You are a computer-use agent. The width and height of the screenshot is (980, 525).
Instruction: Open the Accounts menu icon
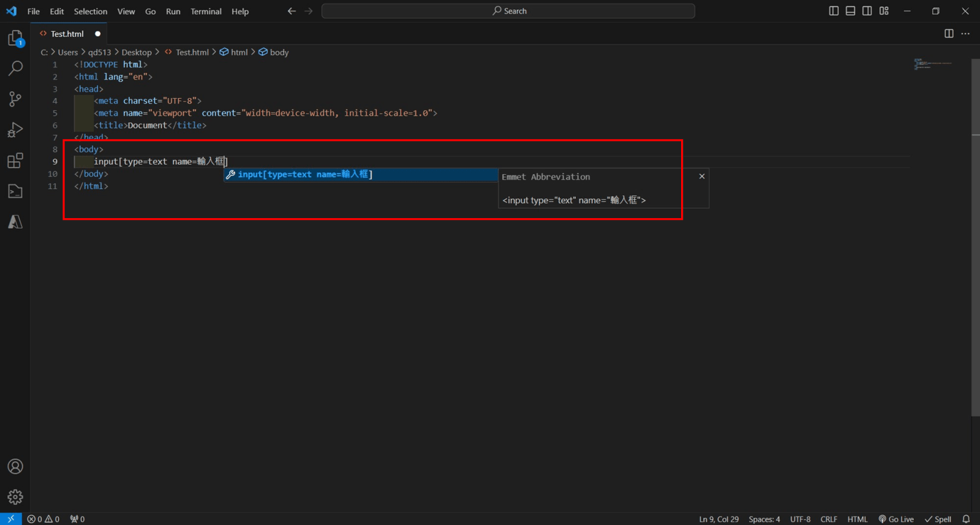tap(15, 467)
